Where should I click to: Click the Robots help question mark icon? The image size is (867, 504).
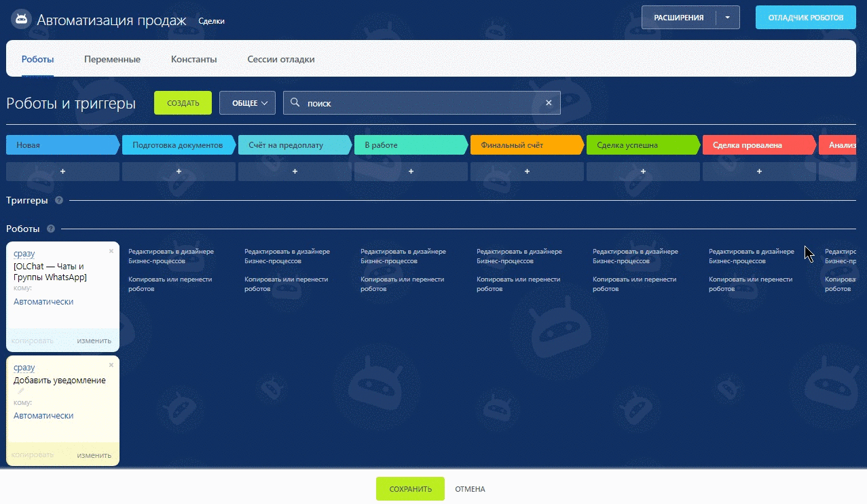click(x=51, y=229)
